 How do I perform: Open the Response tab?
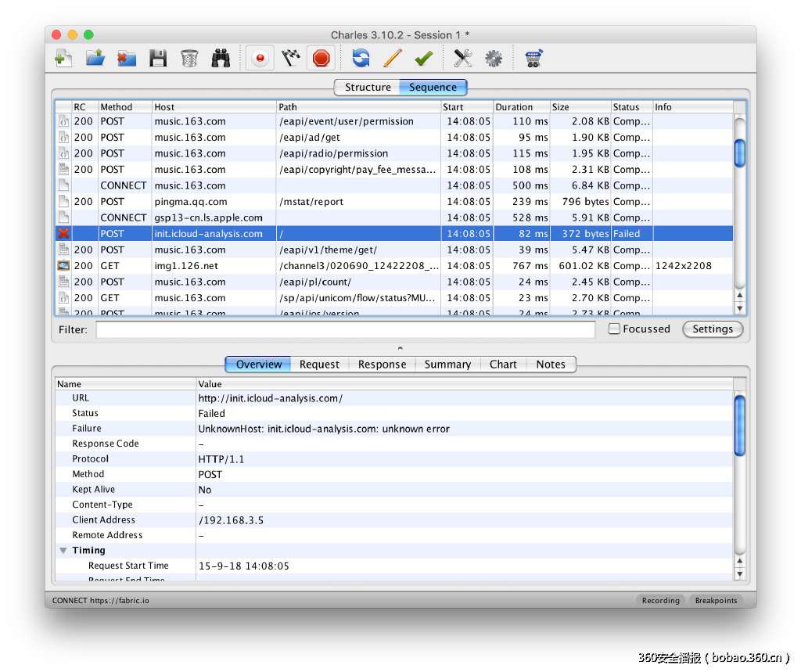pos(382,365)
